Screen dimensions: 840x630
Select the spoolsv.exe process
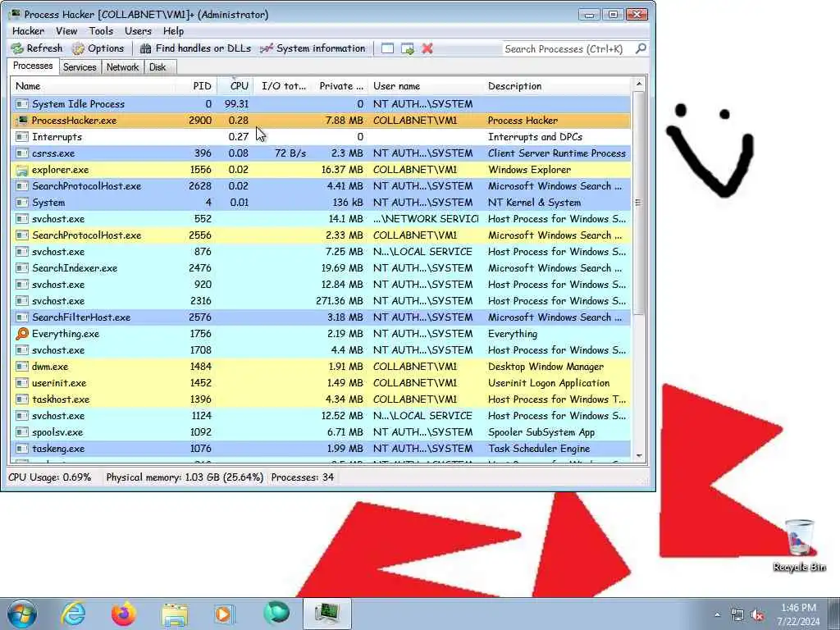click(321, 432)
